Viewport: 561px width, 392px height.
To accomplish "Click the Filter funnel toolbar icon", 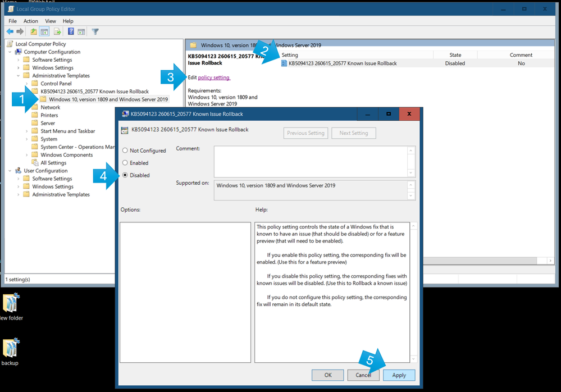I will 95,31.
